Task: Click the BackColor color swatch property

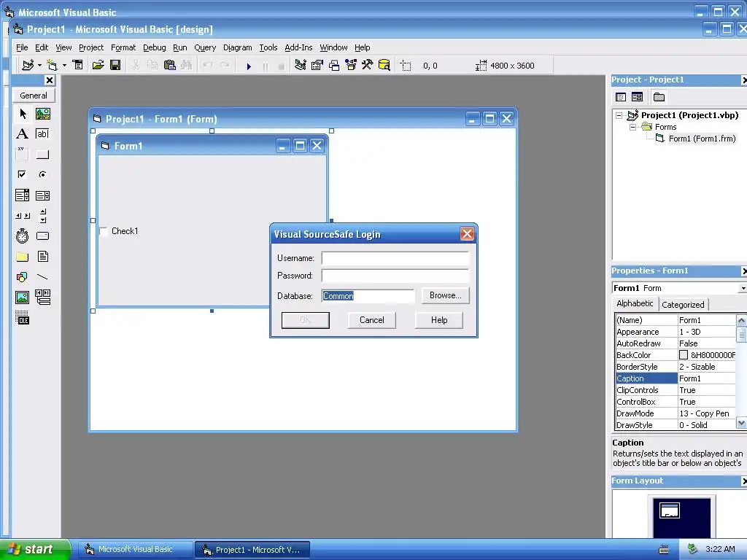Action: (683, 355)
